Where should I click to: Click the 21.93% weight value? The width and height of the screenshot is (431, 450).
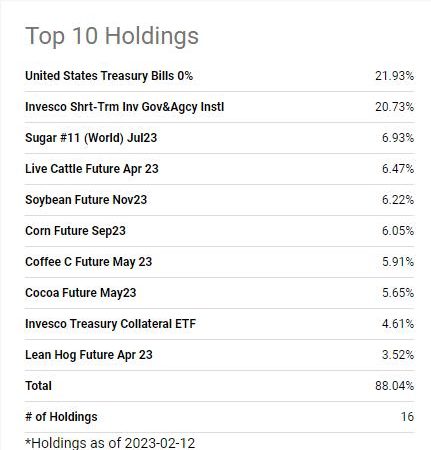pos(395,76)
